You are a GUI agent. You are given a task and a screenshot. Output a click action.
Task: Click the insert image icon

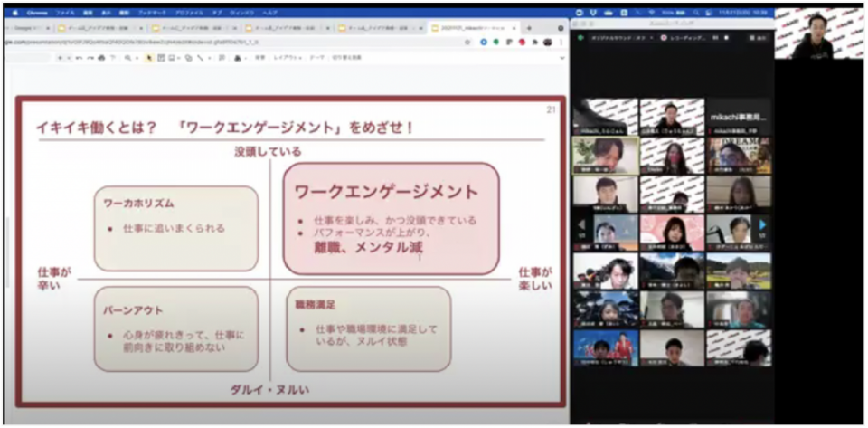pyautogui.click(x=171, y=58)
